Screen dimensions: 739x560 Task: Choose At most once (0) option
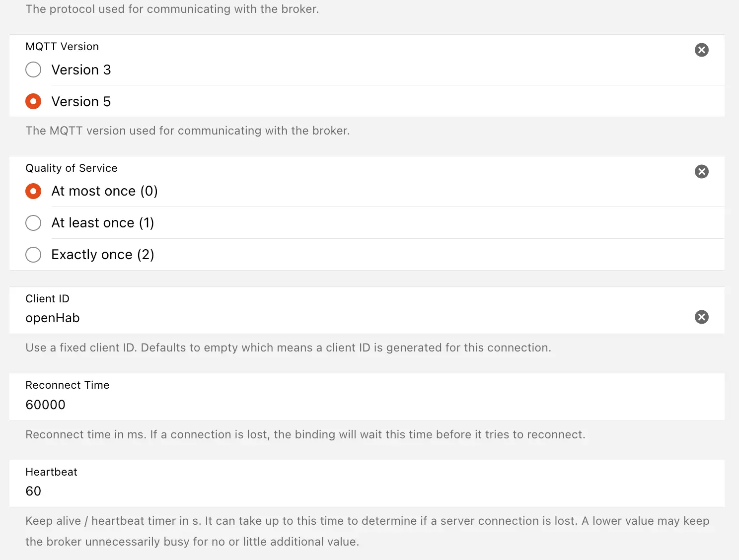(33, 191)
